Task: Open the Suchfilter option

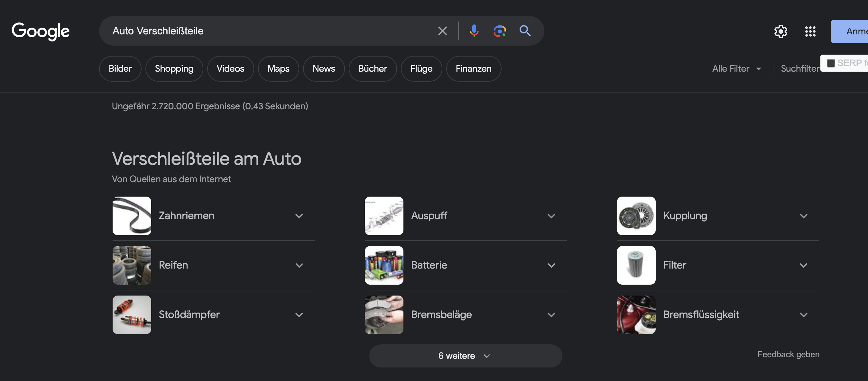Action: [x=800, y=68]
